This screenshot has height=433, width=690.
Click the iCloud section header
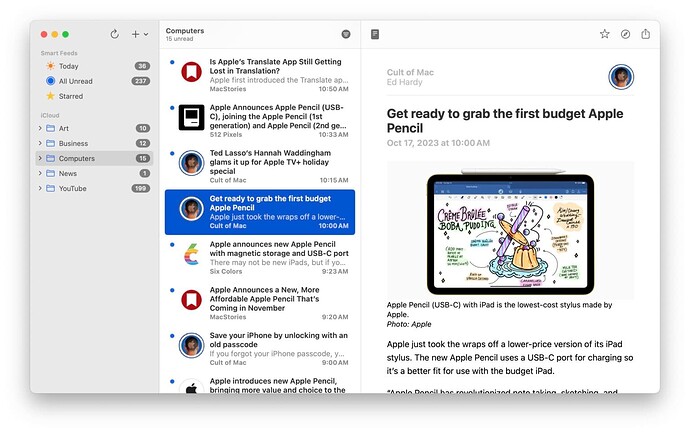click(50, 115)
